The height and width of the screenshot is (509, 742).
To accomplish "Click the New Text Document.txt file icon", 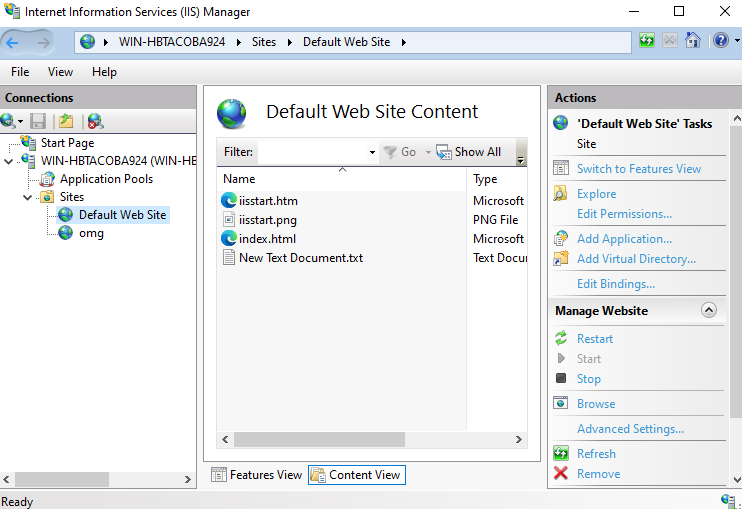I will (x=229, y=257).
